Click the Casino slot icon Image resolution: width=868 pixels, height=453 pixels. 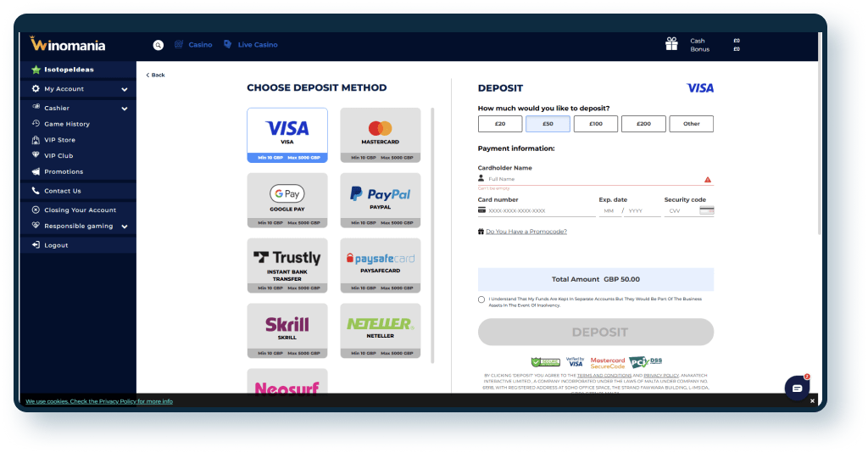click(x=179, y=44)
